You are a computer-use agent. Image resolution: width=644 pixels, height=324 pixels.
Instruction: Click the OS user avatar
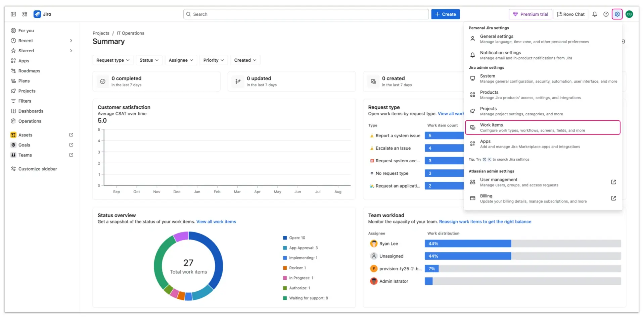629,14
